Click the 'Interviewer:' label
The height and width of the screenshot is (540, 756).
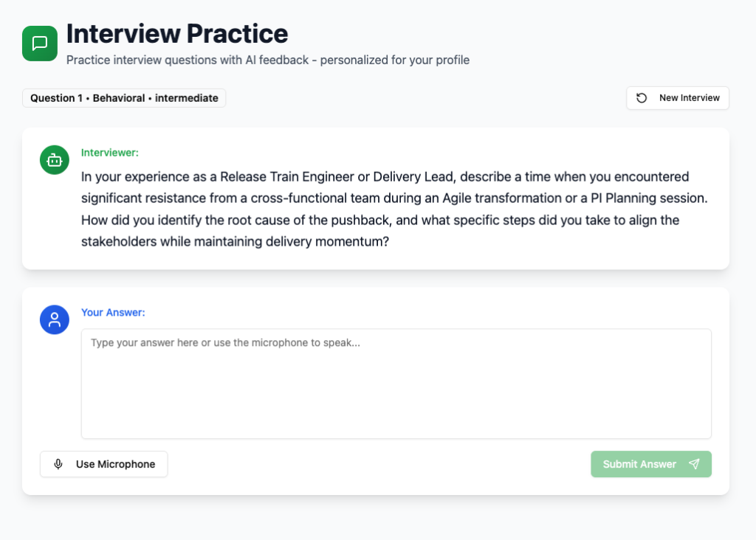click(109, 153)
